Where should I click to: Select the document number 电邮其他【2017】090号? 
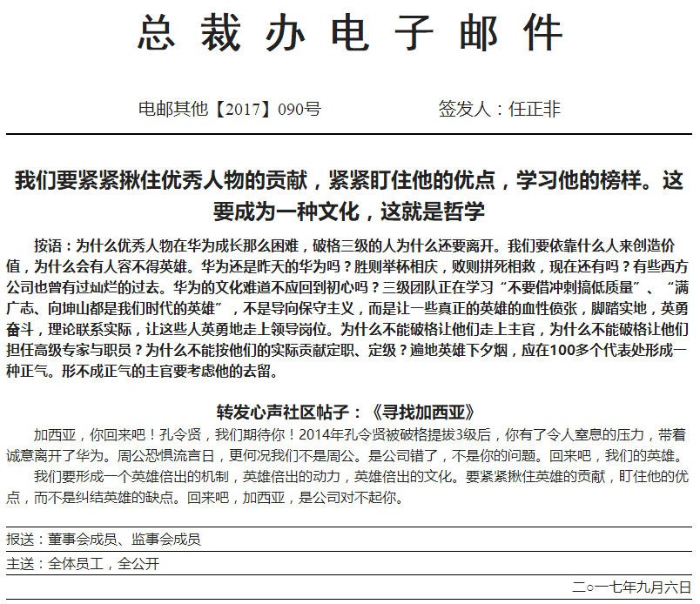(230, 109)
